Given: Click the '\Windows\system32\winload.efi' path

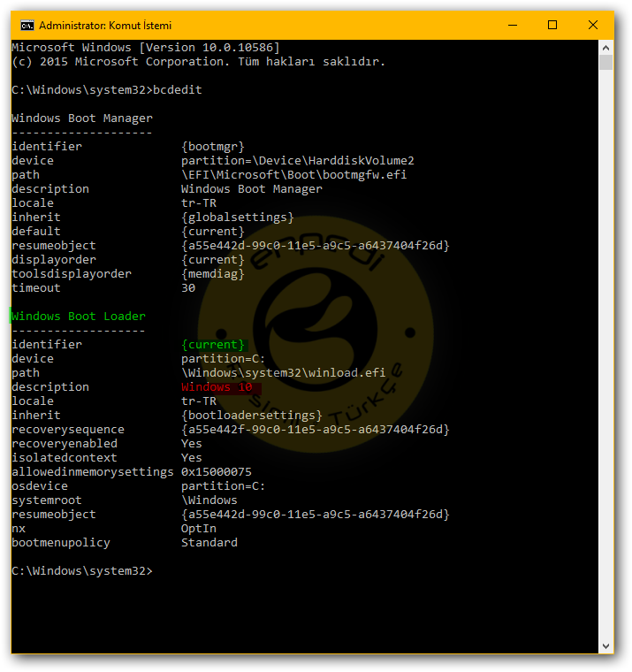Looking at the screenshot, I should coord(283,373).
